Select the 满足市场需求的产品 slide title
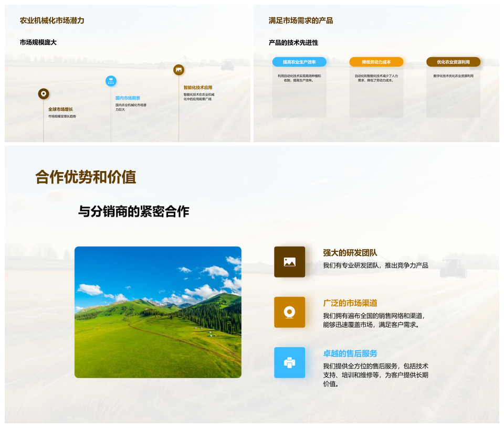The image size is (504, 428). (301, 20)
